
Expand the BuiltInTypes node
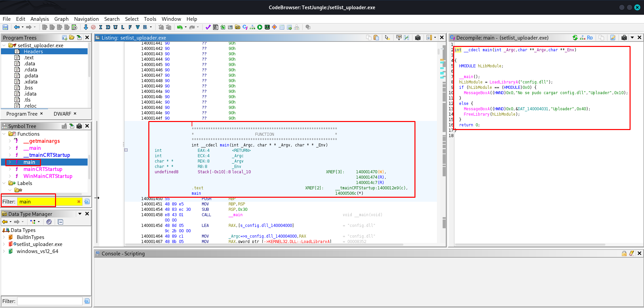(4, 237)
